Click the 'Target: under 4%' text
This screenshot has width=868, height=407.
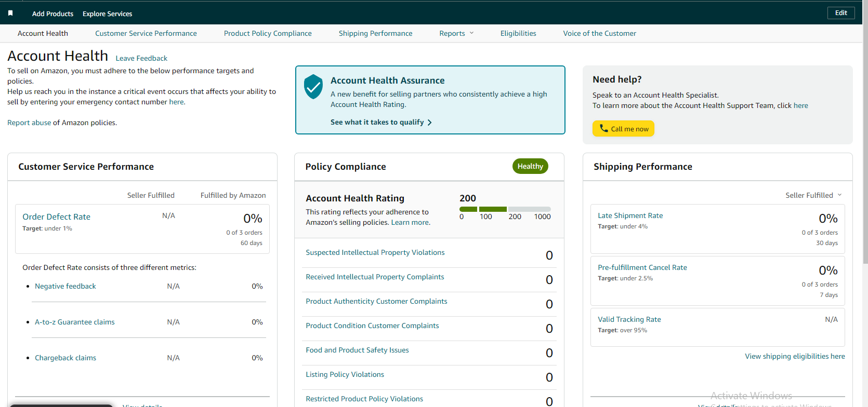point(623,226)
